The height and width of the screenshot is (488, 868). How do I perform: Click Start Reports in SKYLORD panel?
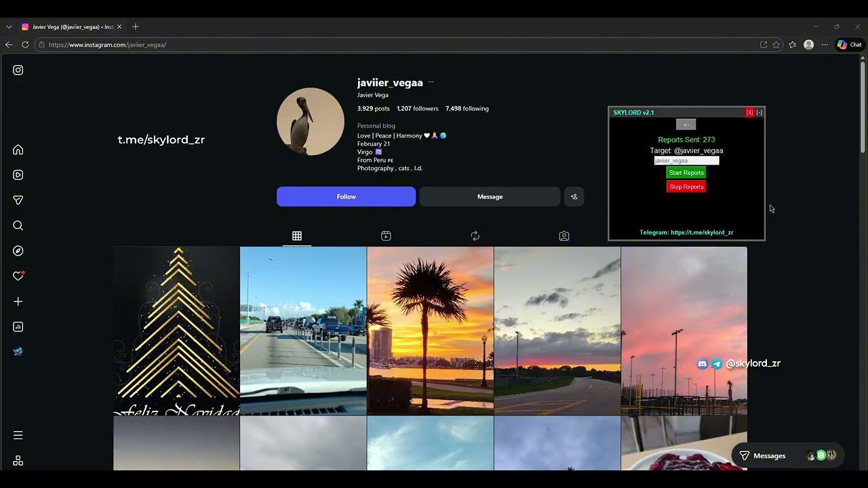pyautogui.click(x=686, y=173)
